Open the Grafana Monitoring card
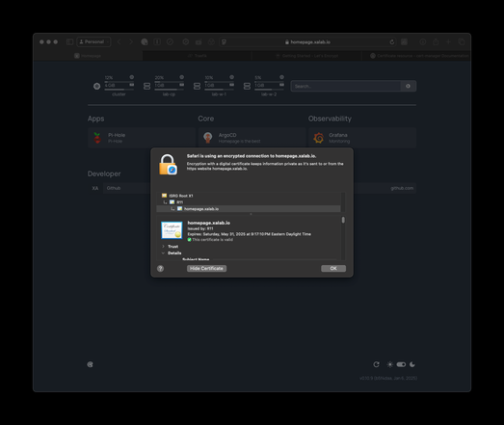 362,138
